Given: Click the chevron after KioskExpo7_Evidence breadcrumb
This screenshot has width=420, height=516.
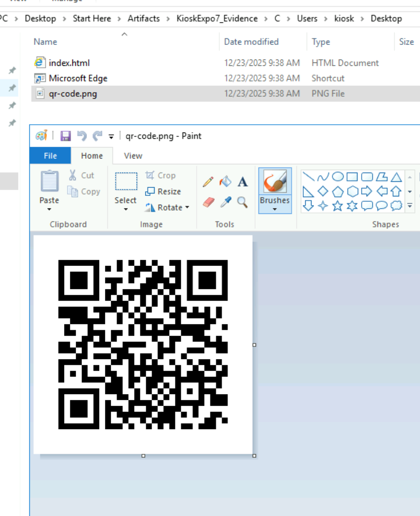Looking at the screenshot, I should [x=265, y=19].
